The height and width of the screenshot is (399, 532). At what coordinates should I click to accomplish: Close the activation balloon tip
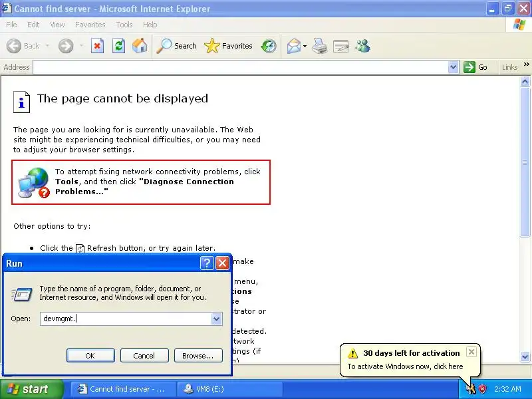click(471, 352)
